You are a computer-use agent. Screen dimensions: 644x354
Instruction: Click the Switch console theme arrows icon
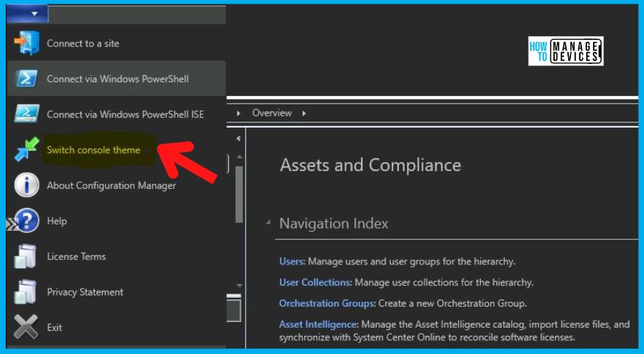[x=27, y=149]
